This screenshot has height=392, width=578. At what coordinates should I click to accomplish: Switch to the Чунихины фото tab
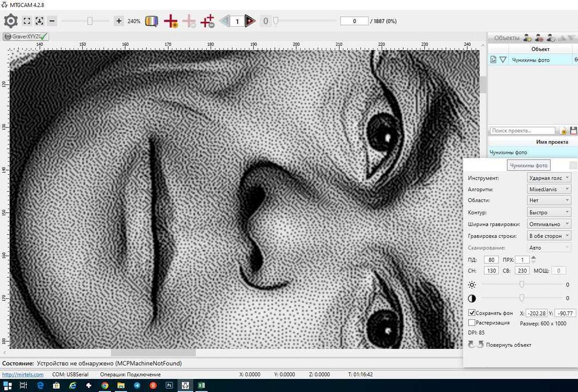tap(528, 165)
